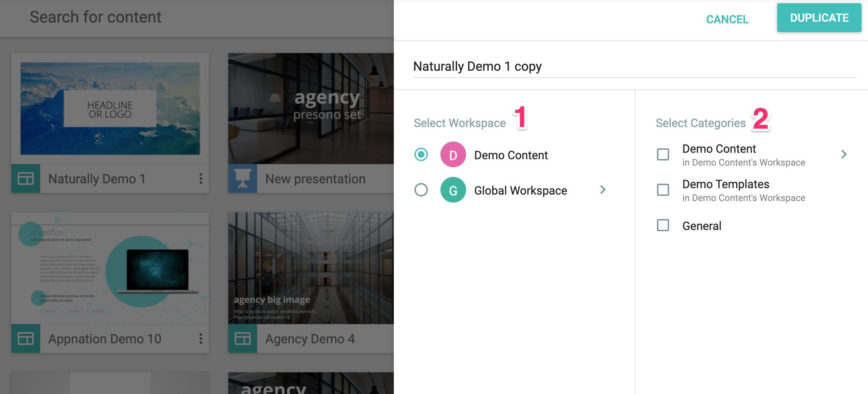This screenshot has height=394, width=868.
Task: Click the 'Naturally Demo 1' card title
Action: tap(97, 179)
